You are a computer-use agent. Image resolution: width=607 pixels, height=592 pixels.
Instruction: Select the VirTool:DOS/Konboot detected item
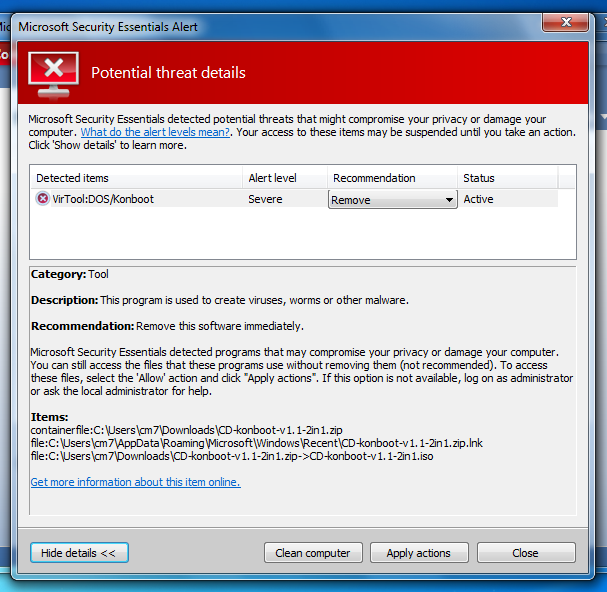click(103, 199)
